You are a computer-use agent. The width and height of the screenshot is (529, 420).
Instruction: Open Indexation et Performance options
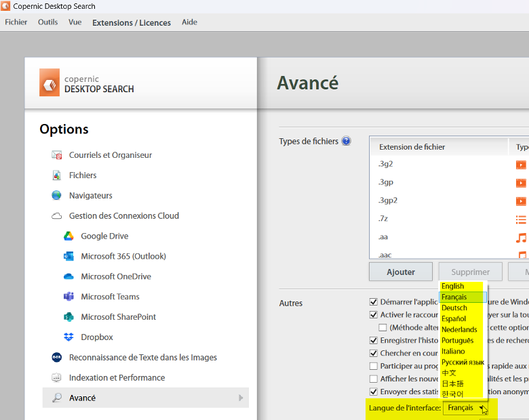pos(117,377)
